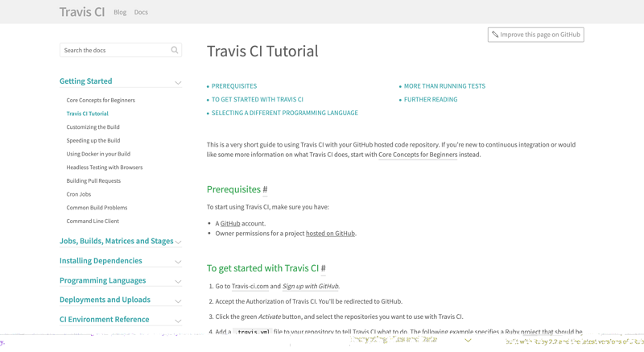Open Deployments and Uploads heading
The height and width of the screenshot is (352, 644).
click(x=105, y=300)
